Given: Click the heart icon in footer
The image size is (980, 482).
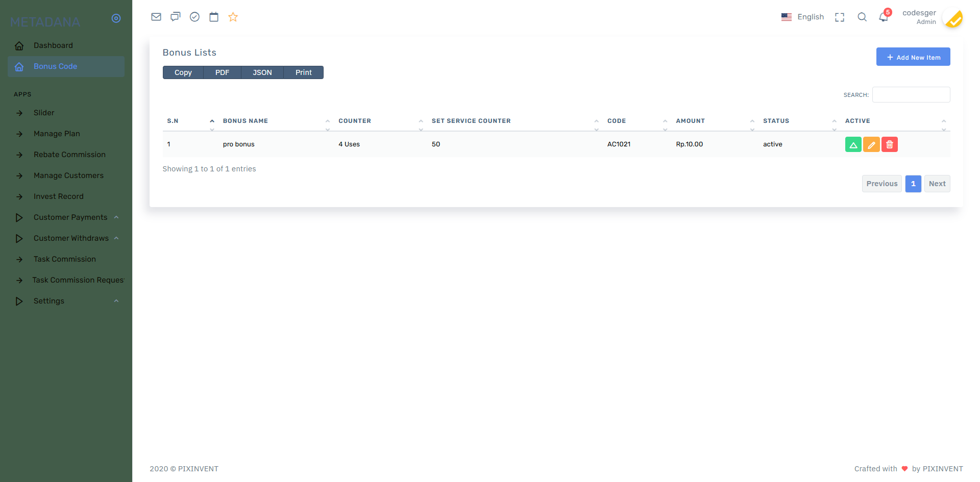Looking at the screenshot, I should tap(904, 469).
